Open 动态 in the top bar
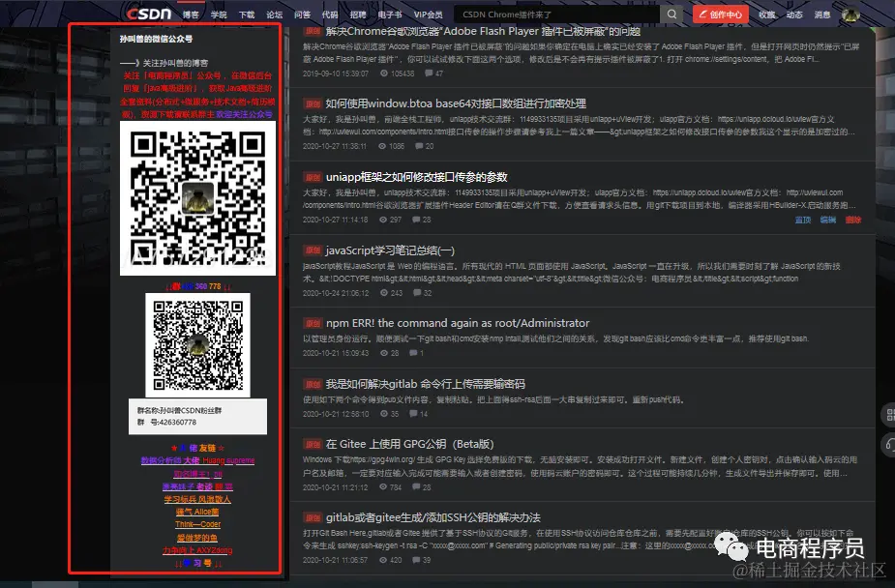Viewport: 895px width, 588px height. [794, 15]
